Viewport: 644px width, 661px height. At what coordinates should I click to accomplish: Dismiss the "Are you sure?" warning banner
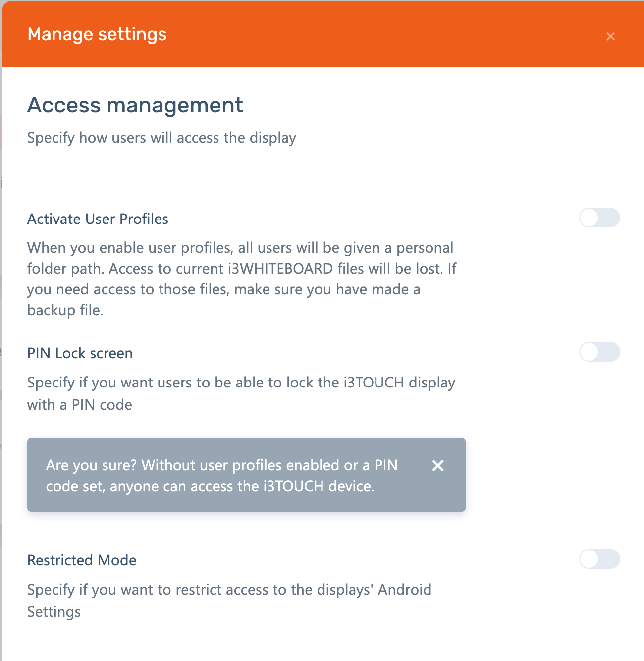click(x=438, y=465)
